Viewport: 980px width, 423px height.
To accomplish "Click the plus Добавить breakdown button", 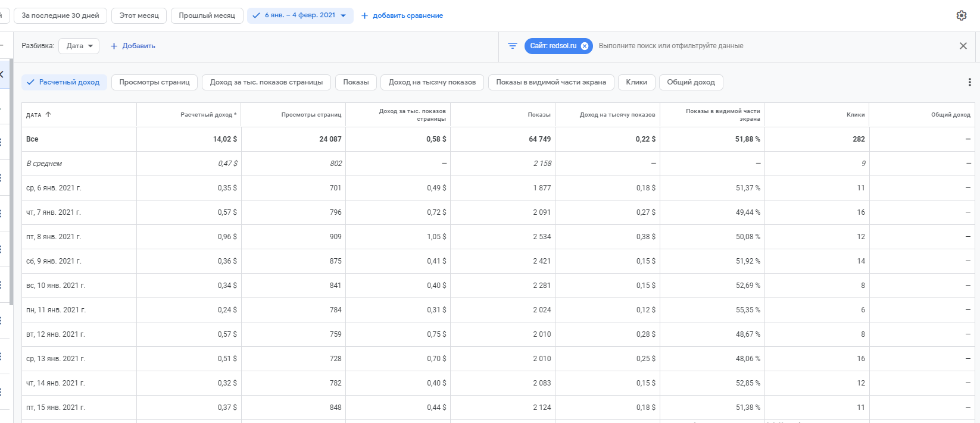I will pyautogui.click(x=133, y=46).
